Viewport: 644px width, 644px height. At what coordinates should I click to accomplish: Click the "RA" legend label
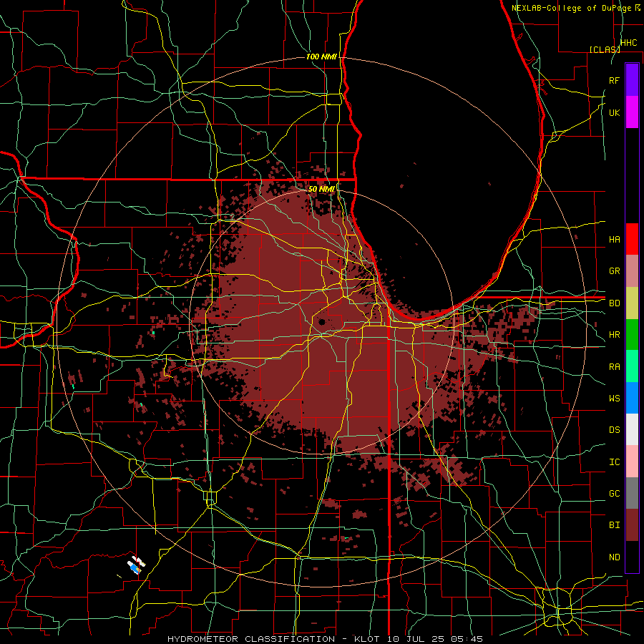tap(614, 367)
